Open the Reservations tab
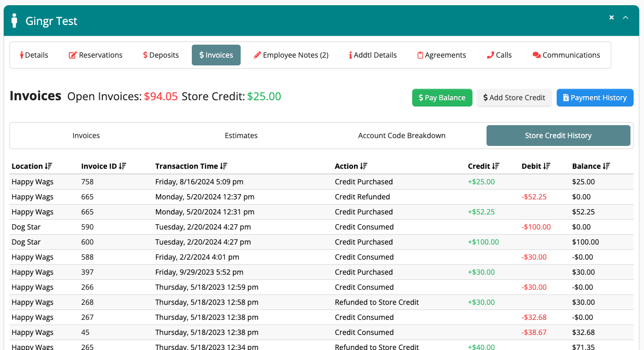This screenshot has height=350, width=644. click(x=95, y=55)
